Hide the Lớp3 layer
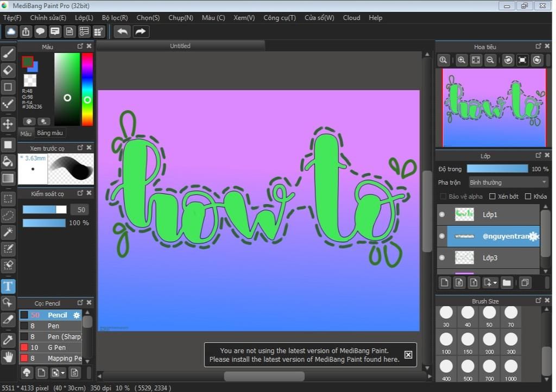This screenshot has height=392, width=556. click(442, 258)
